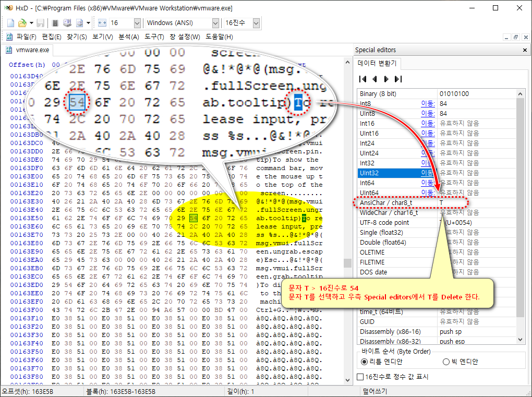The width and height of the screenshot is (532, 397).
Task: Open the 도움말(H) menu
Action: pyautogui.click(x=219, y=37)
